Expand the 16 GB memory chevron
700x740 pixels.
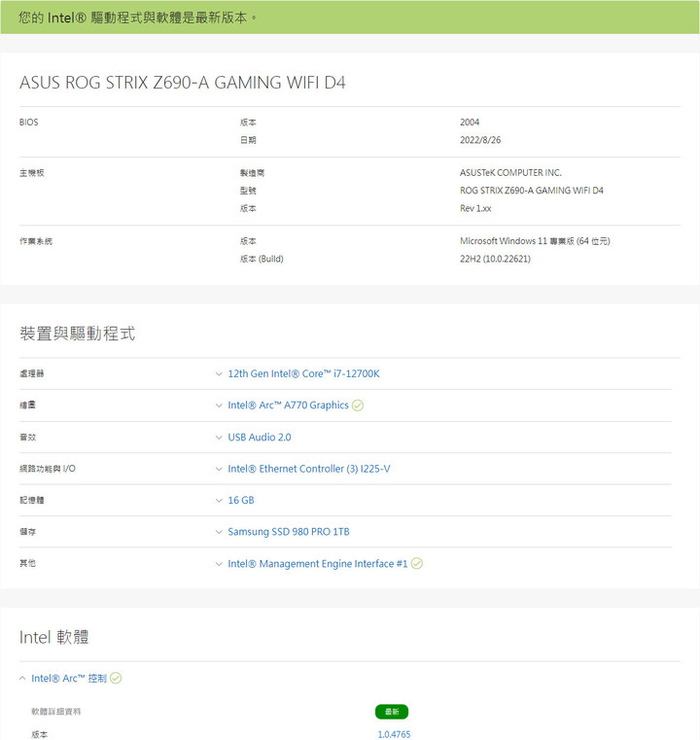point(219,501)
